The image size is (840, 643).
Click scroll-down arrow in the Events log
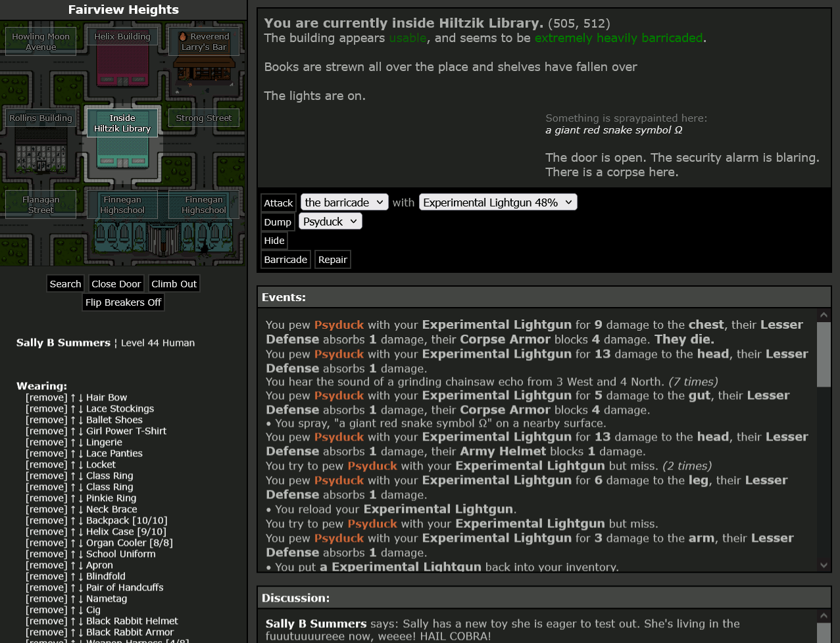point(824,565)
